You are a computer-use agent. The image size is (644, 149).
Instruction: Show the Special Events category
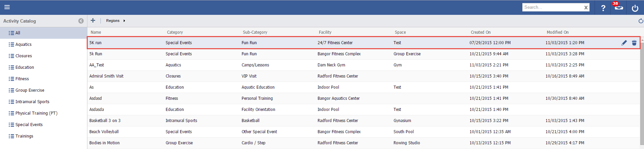pos(29,125)
